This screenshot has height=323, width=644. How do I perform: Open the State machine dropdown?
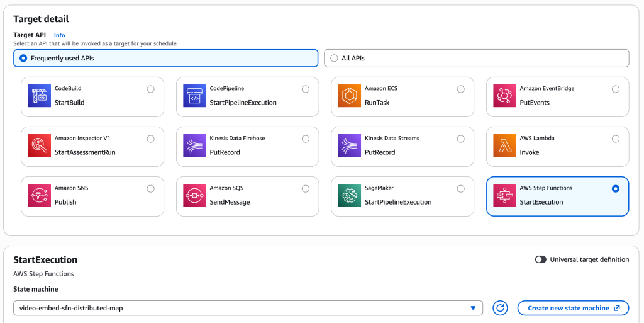pyautogui.click(x=248, y=308)
